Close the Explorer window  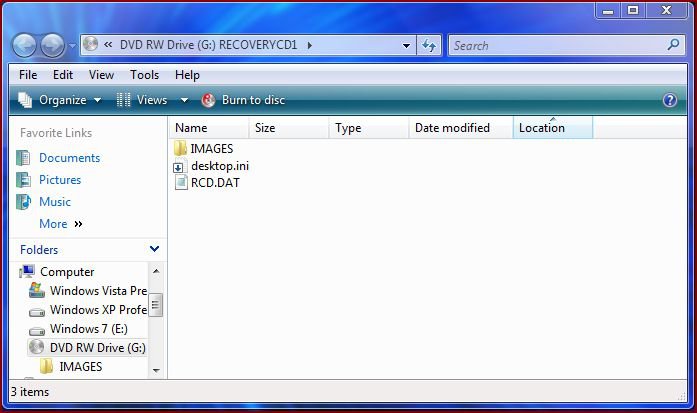point(666,10)
